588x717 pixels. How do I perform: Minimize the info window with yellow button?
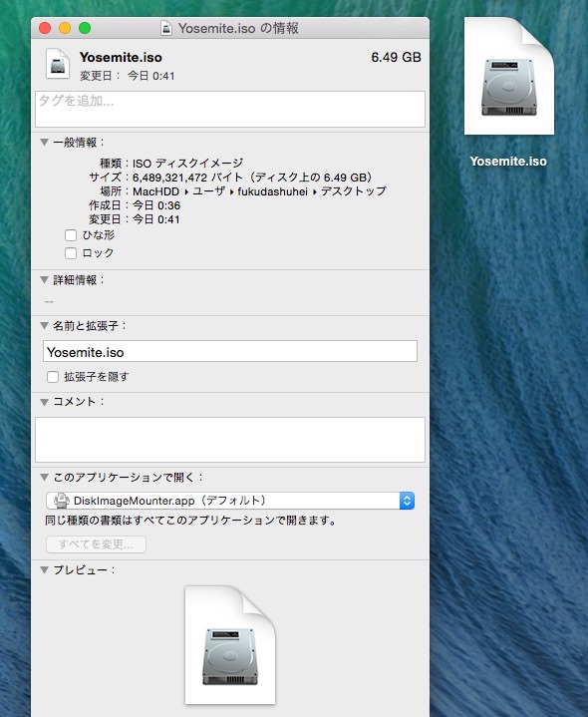point(65,28)
